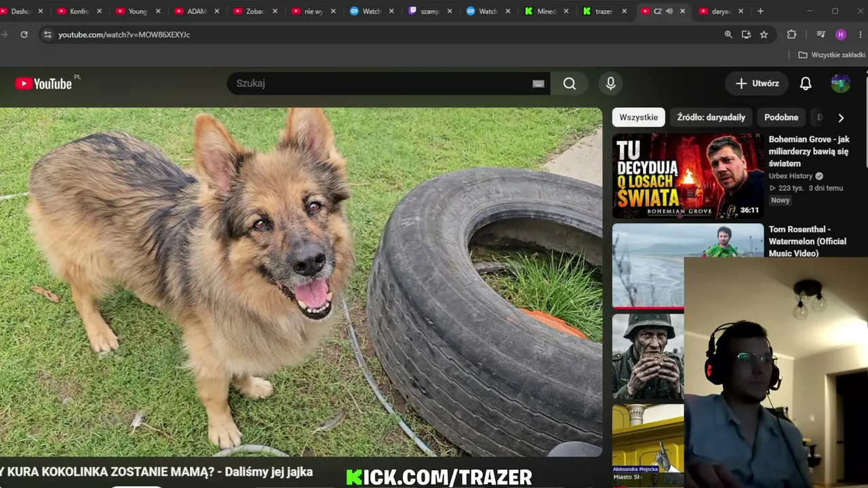Bookmark this page with the star icon
Screen dimensions: 868x488
pos(764,35)
